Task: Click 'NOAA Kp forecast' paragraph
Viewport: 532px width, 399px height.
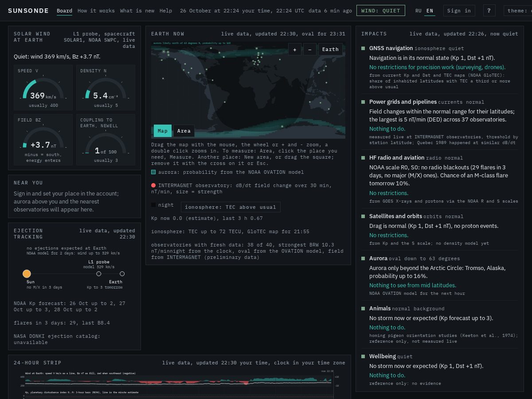Action: coord(70,306)
